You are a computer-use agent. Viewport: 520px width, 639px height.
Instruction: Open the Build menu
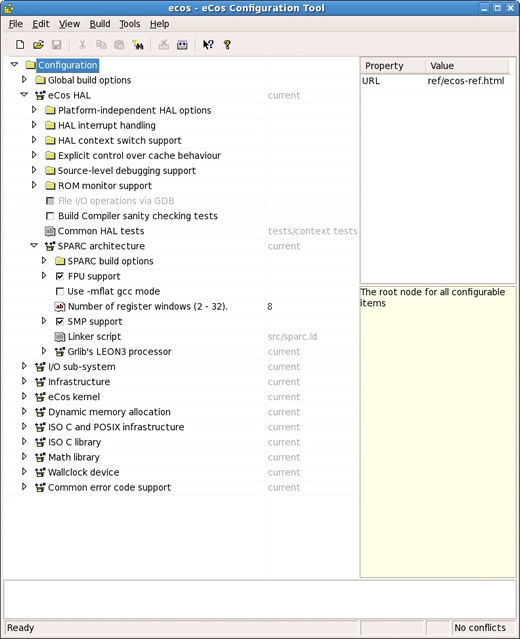[x=100, y=24]
